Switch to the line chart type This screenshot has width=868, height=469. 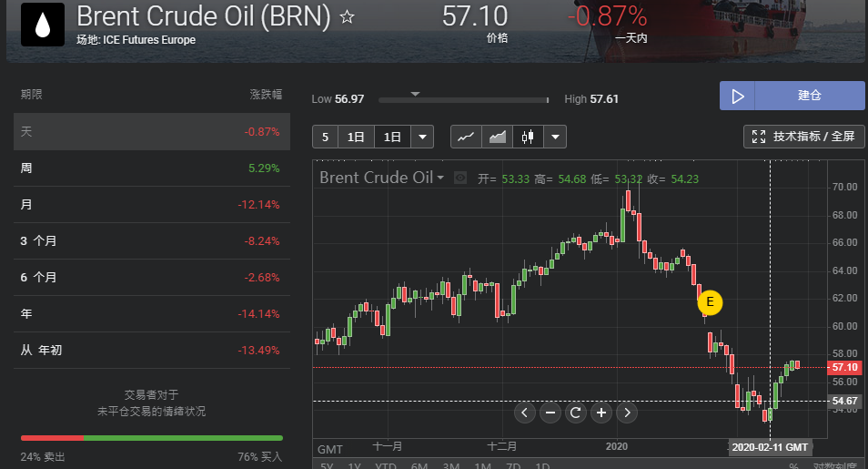(466, 138)
